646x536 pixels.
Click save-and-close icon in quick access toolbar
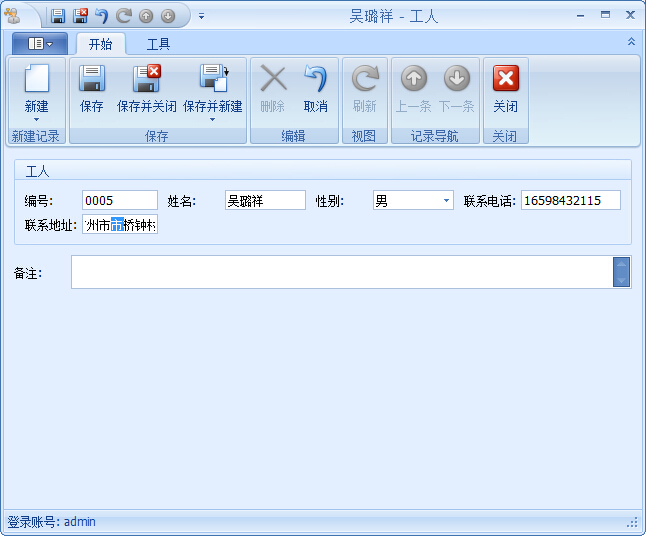(x=80, y=16)
